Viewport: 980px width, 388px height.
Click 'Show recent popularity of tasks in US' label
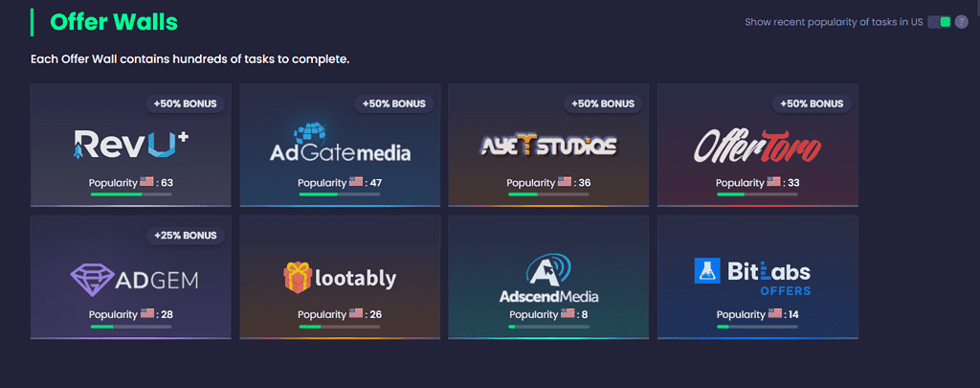point(834,23)
